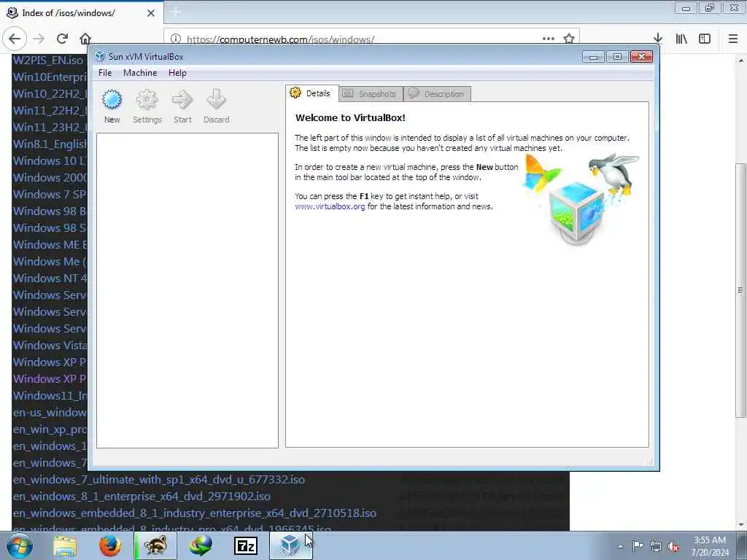Open the Windows Start orb

click(x=20, y=545)
